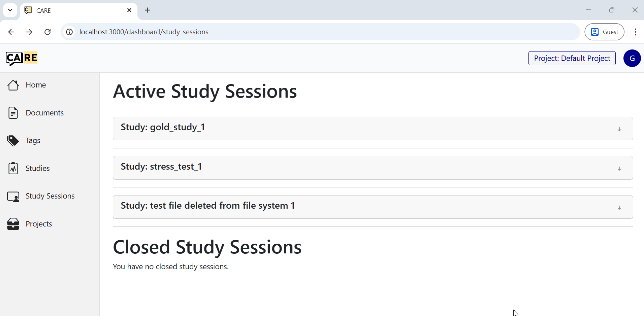The width and height of the screenshot is (644, 316).
Task: Expand the stress_test_1 study arrow
Action: (619, 169)
